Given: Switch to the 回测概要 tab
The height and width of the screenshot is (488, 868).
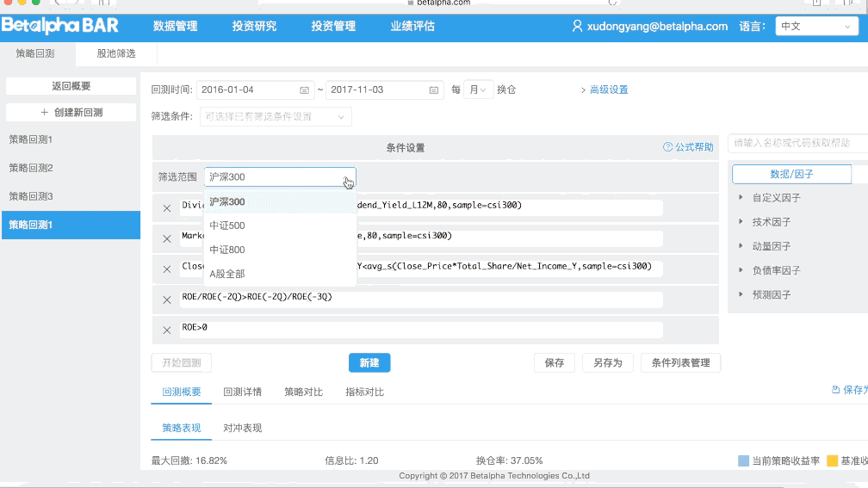Looking at the screenshot, I should click(182, 392).
